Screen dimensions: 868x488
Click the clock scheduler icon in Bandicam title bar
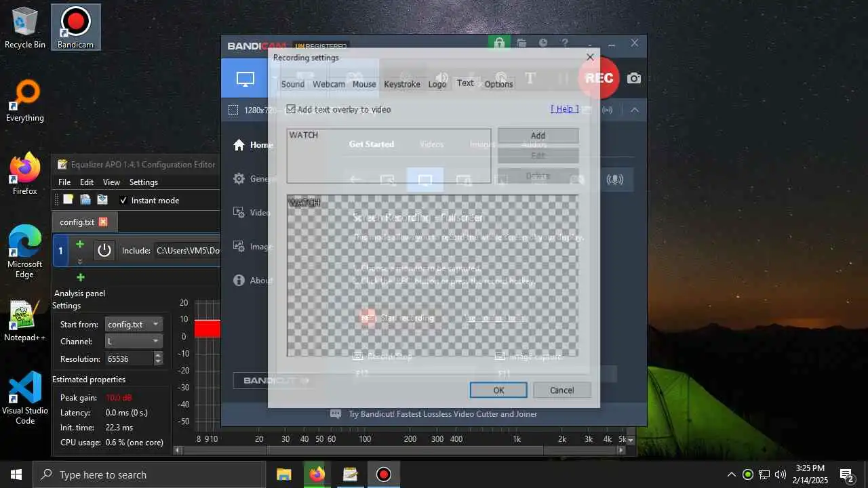(543, 43)
